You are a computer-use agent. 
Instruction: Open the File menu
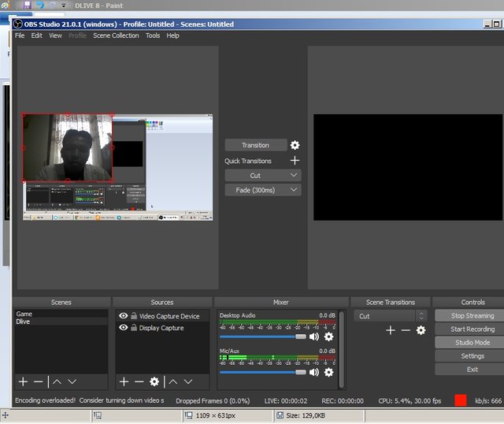(x=20, y=35)
